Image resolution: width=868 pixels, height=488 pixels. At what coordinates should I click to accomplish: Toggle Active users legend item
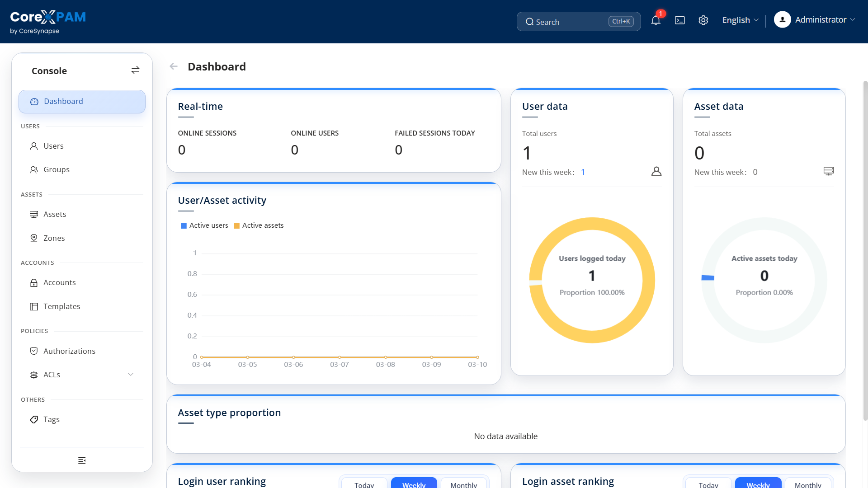204,225
